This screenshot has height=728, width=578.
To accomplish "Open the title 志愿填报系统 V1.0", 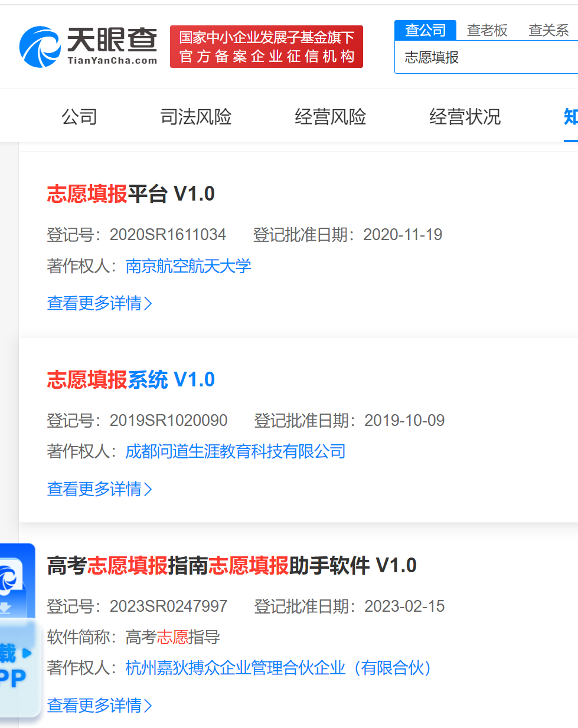I will [131, 379].
